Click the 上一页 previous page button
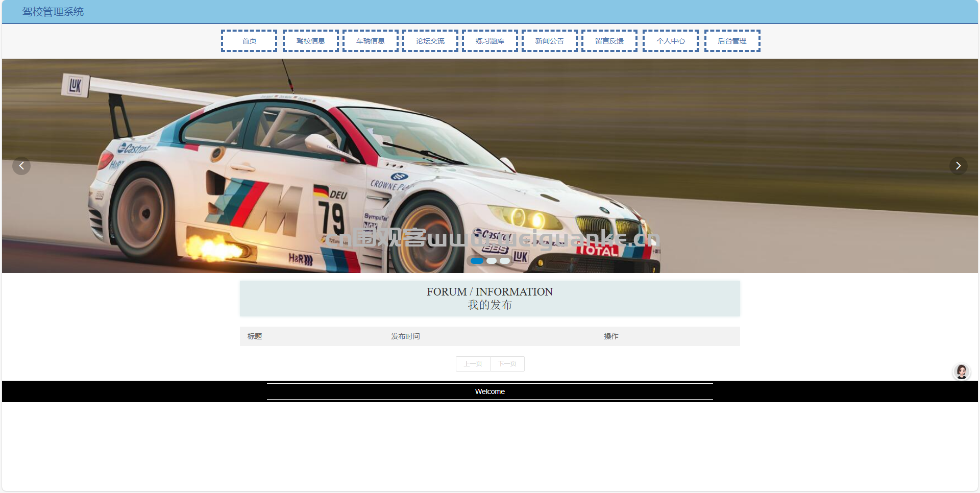Screen dimensions: 980x493 473,364
